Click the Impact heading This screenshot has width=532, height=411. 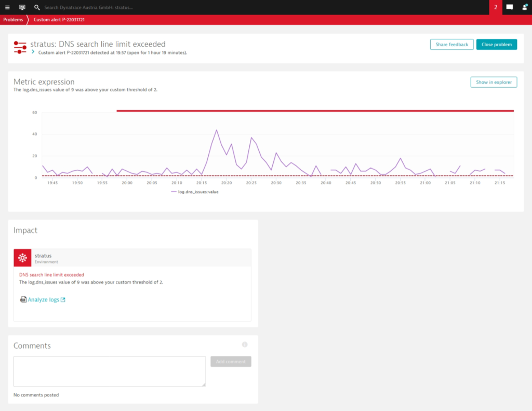tap(25, 230)
